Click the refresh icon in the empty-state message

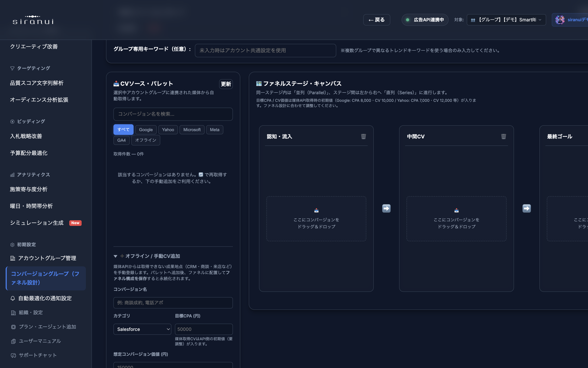coord(201,174)
